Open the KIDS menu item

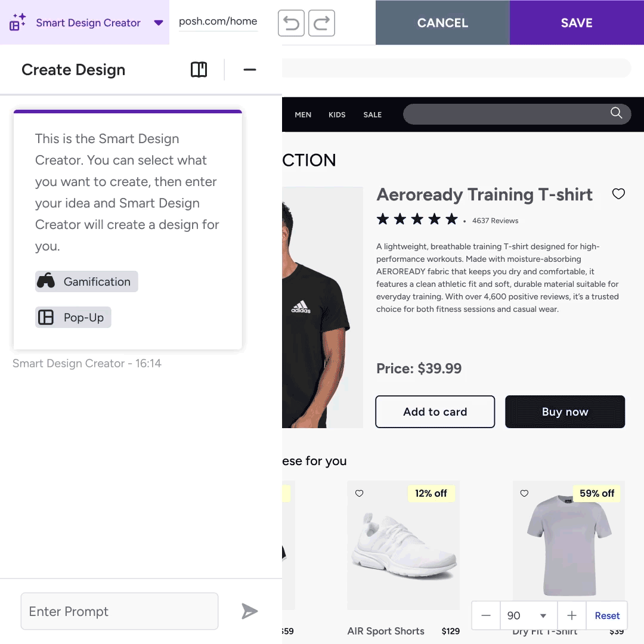tap(337, 114)
